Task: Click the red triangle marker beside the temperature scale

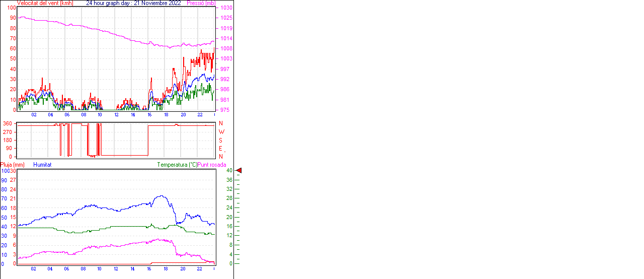Action: pyautogui.click(x=239, y=171)
